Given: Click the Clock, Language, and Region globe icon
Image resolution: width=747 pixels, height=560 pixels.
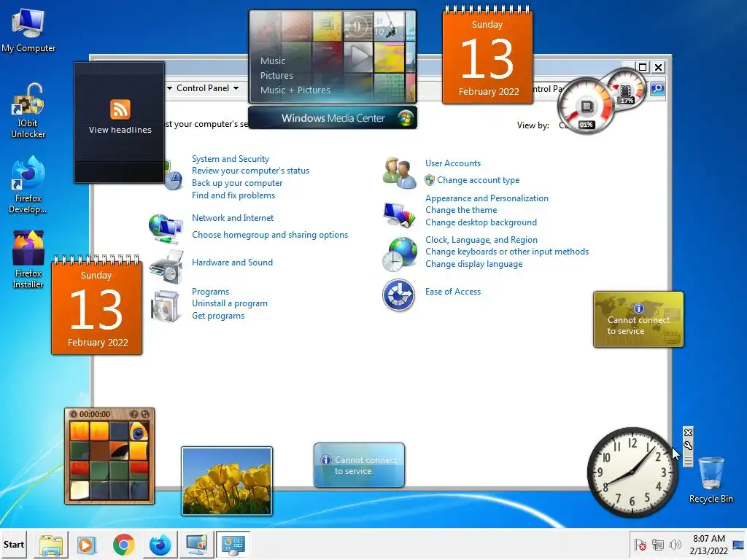Looking at the screenshot, I should [x=400, y=254].
